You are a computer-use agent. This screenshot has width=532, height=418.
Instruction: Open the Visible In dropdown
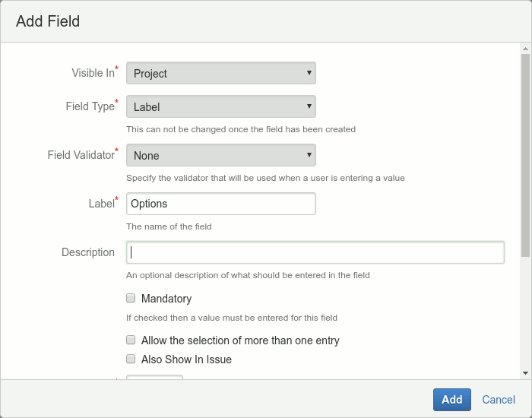(220, 73)
